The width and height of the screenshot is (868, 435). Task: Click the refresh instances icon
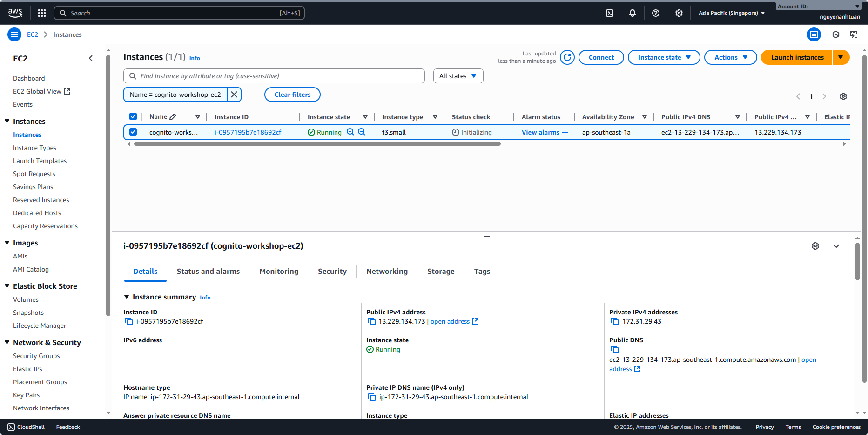[x=567, y=57]
